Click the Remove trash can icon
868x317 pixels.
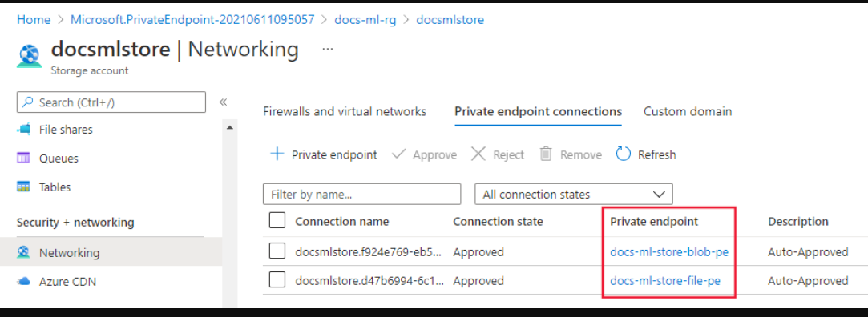click(x=547, y=154)
